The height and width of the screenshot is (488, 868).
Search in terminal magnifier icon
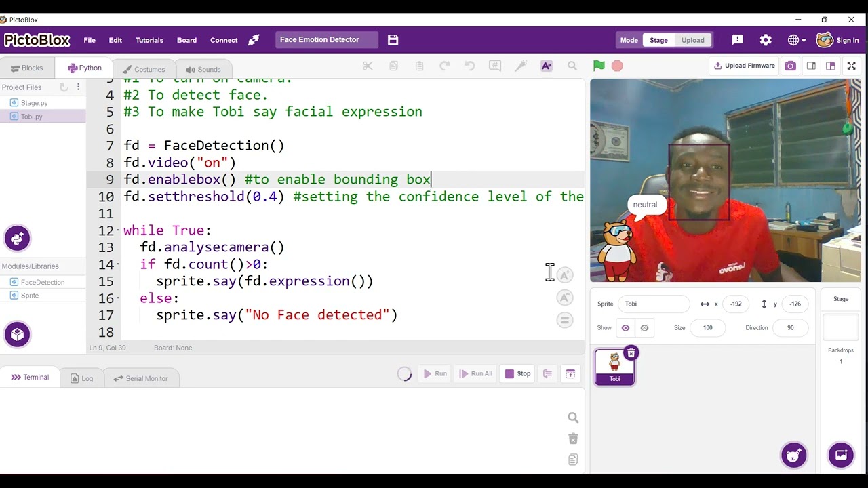573,418
